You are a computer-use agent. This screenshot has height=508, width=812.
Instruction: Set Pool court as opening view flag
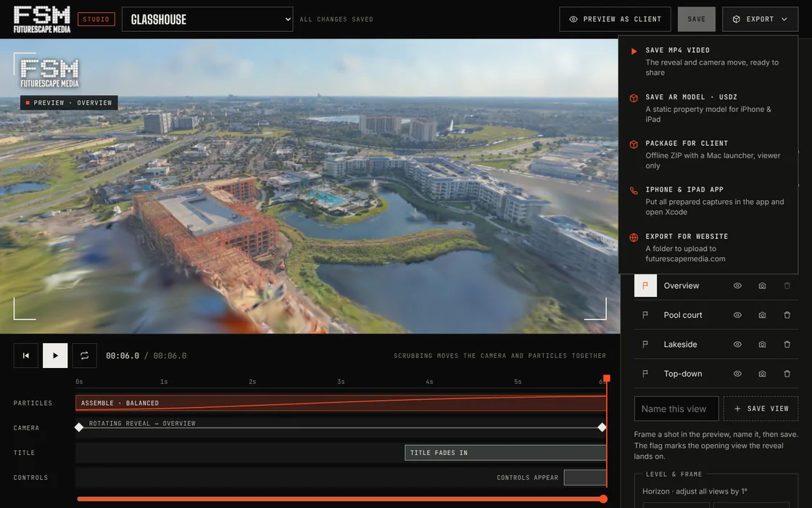tap(645, 315)
